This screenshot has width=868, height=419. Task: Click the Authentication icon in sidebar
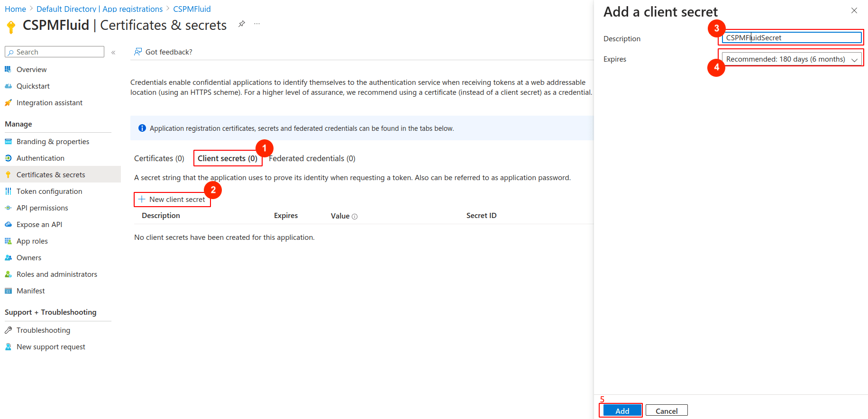click(x=8, y=158)
